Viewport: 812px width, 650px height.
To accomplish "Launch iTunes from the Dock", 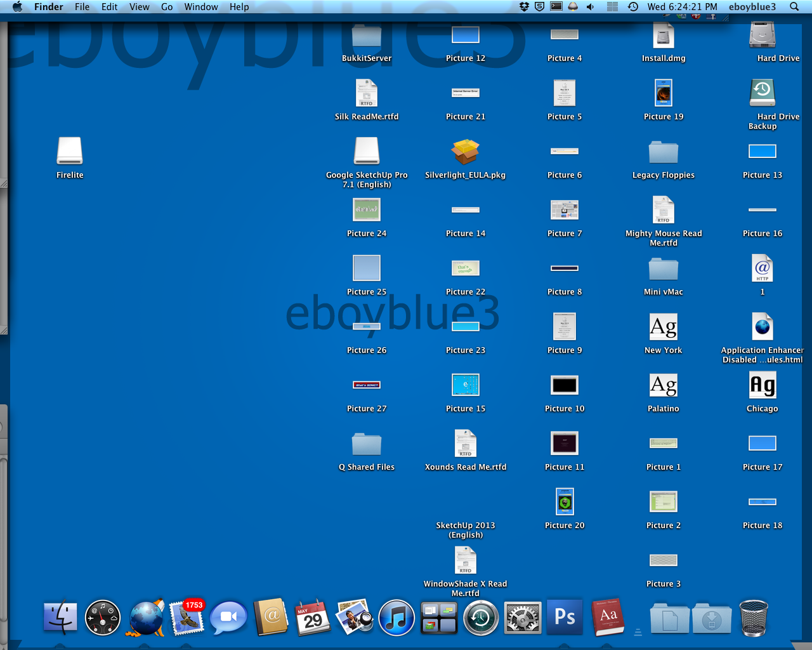I will click(396, 618).
